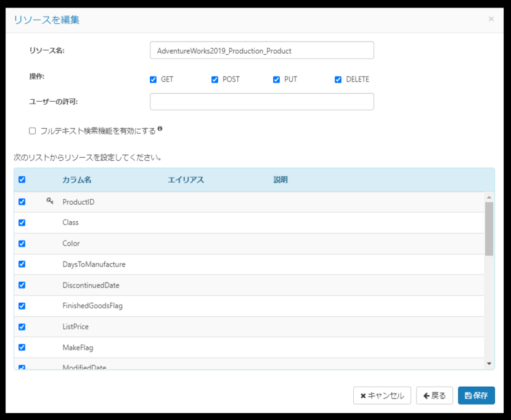511x420 pixels.
Task: Click the info icon next to full-text search
Action: click(x=160, y=129)
